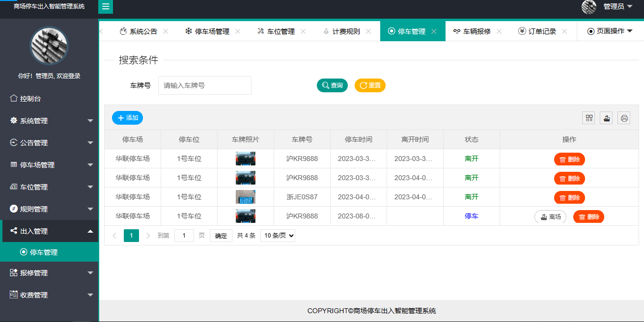Open the 10 条/页 page size dropdown
The width and height of the screenshot is (644, 322).
coord(278,236)
